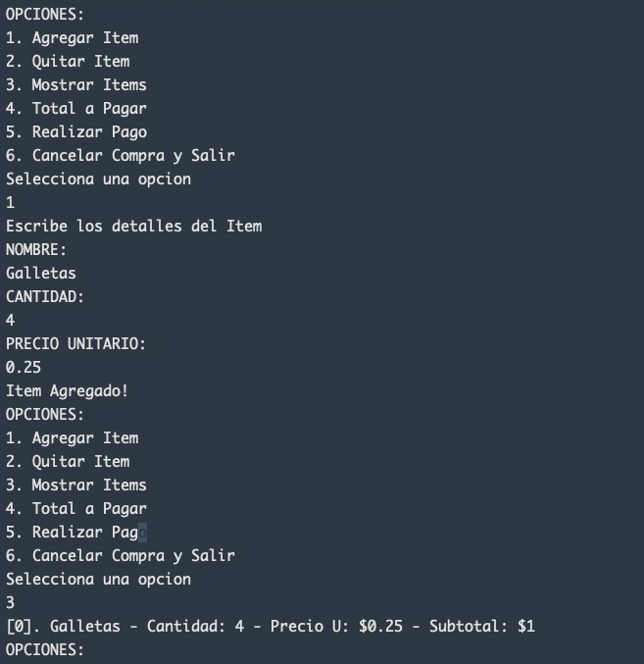Click the last OPCIONES: line at the bottom

tap(45, 649)
